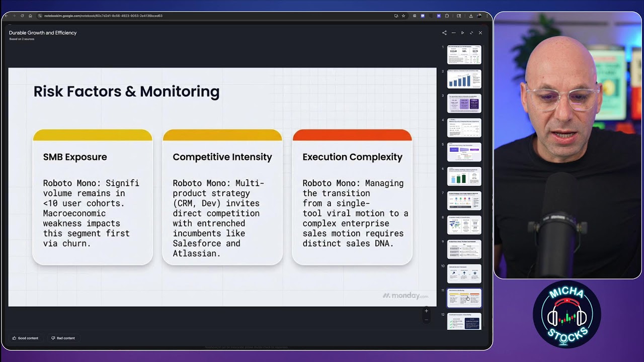This screenshot has height=362, width=644.
Task: Click the share icon in viewer header
Action: (x=444, y=33)
